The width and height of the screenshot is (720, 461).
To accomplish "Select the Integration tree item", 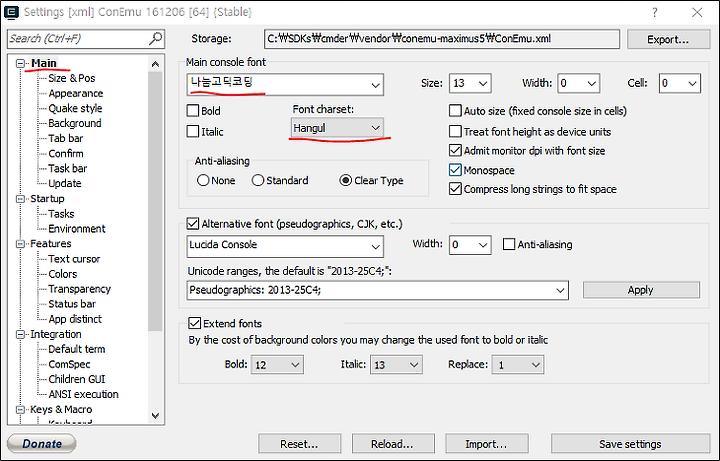I will pyautogui.click(x=56, y=334).
